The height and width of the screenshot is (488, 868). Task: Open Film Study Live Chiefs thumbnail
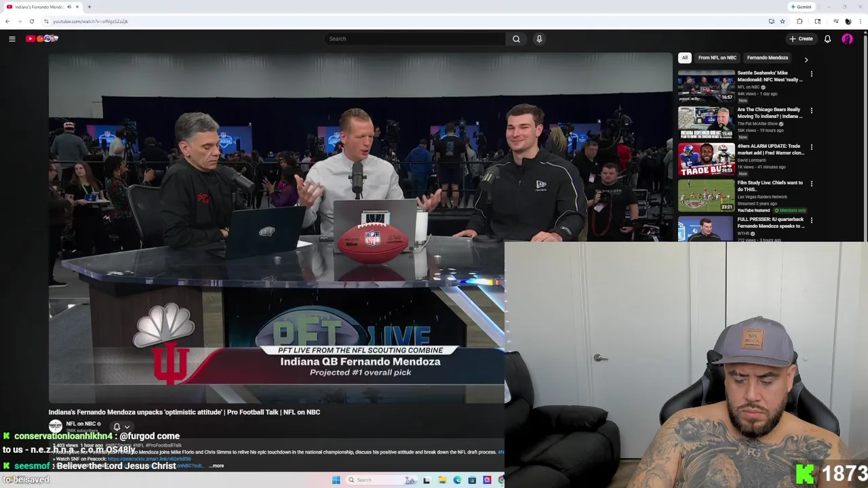[x=706, y=195]
